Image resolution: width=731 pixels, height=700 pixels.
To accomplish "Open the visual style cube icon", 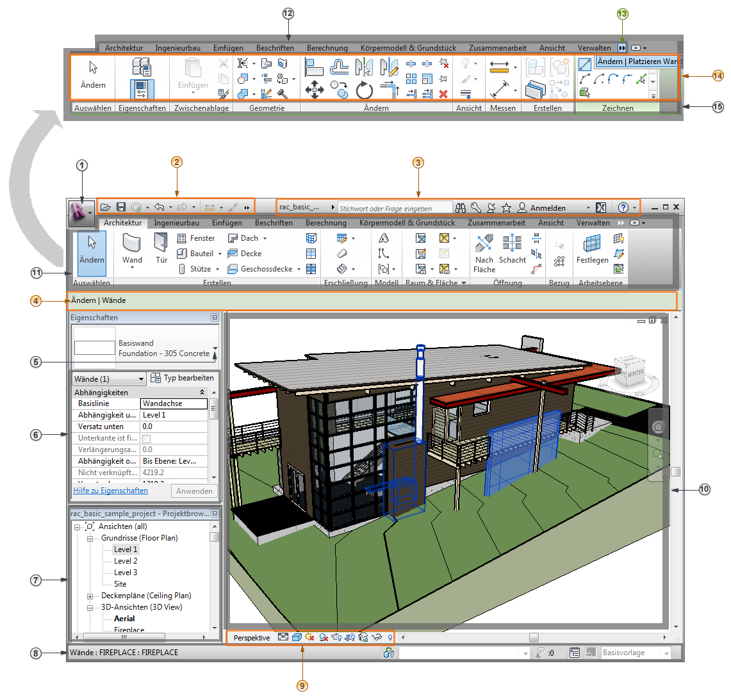I will coord(297,637).
